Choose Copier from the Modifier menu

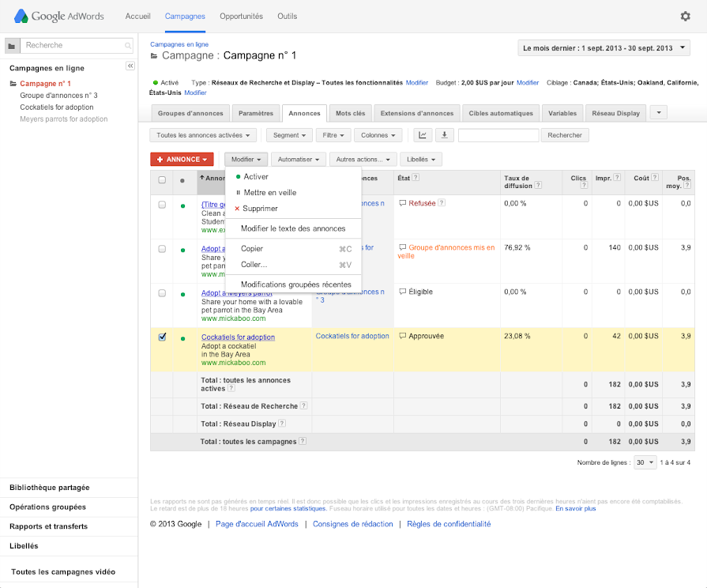click(x=293, y=249)
